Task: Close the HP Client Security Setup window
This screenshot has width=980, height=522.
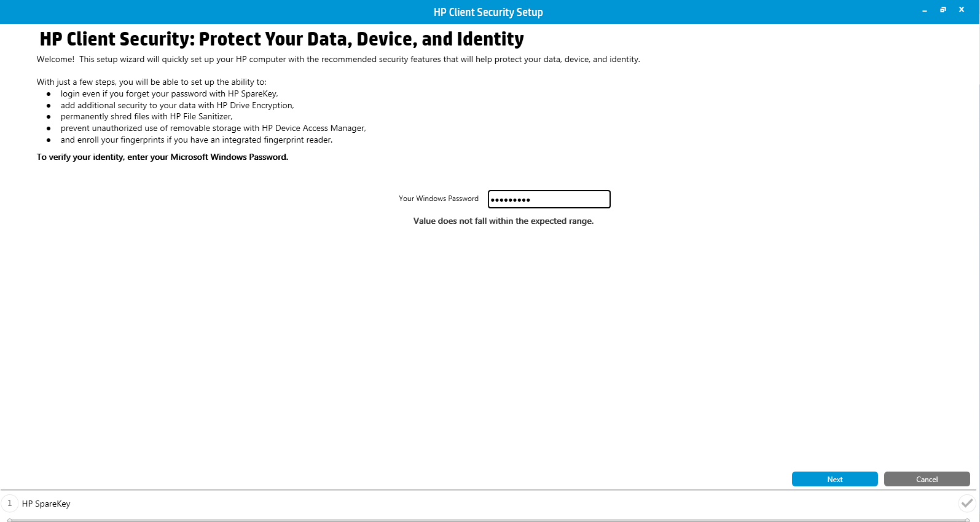Action: 962,10
